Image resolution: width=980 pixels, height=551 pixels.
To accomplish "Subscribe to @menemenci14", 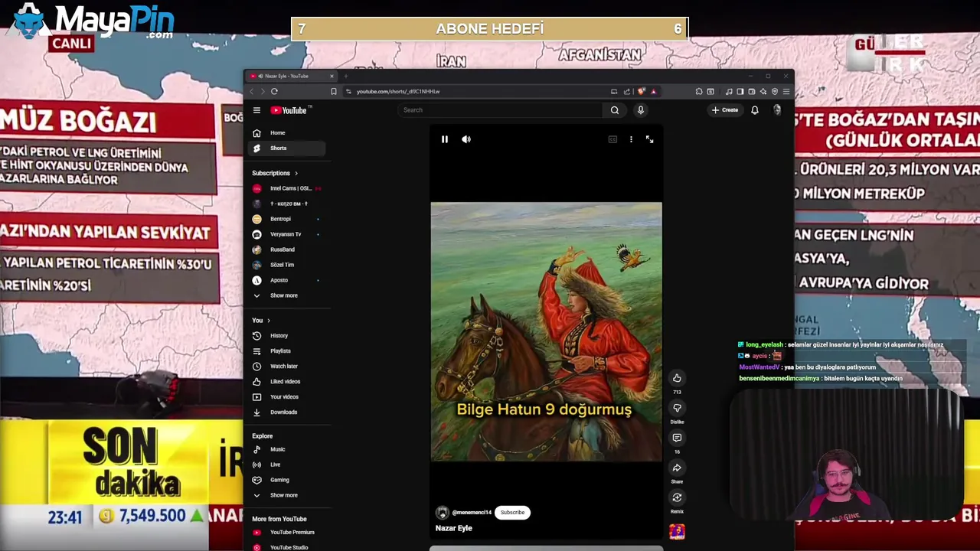I will coord(512,513).
